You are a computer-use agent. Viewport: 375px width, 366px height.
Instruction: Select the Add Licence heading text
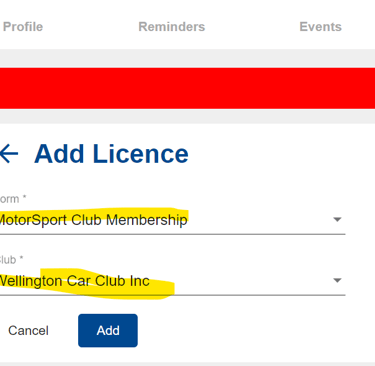(111, 154)
